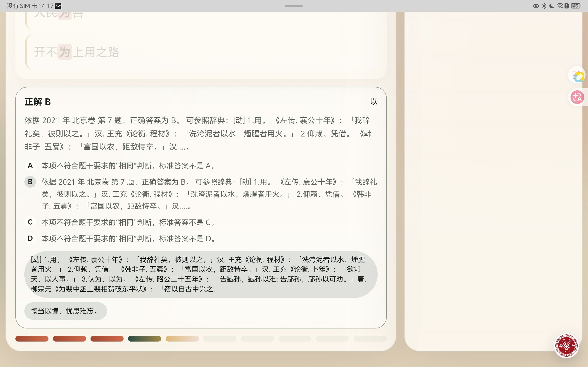Tap the red school crest badge
The width and height of the screenshot is (588, 367).
[566, 345]
